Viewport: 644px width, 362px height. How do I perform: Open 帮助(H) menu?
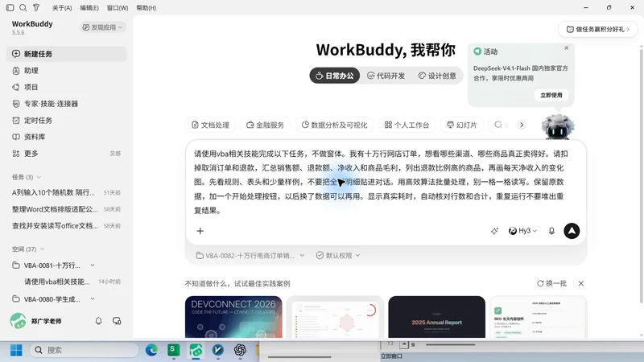coord(147,8)
